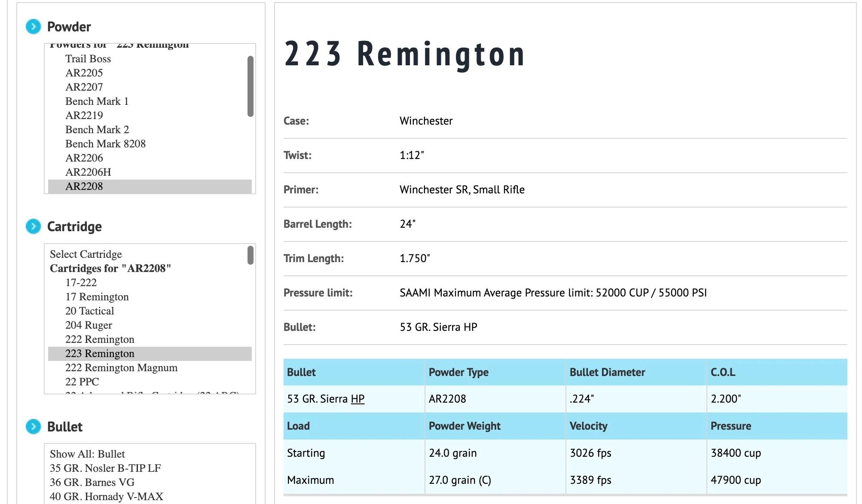Viewport: 862px width, 504px height.
Task: Click the 223 Remington page title
Action: point(405,55)
